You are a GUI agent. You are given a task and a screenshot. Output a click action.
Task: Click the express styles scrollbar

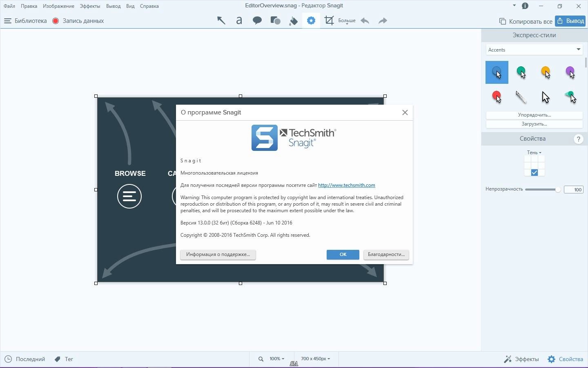pos(586,63)
